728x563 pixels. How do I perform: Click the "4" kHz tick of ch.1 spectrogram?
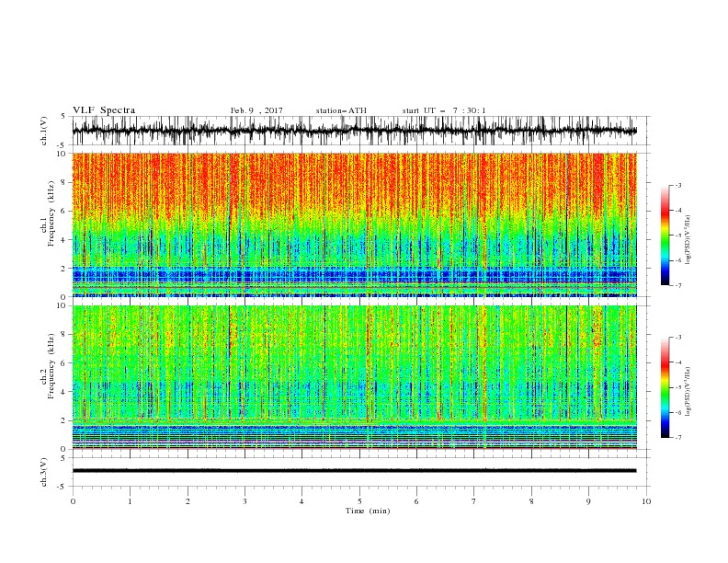coord(63,240)
